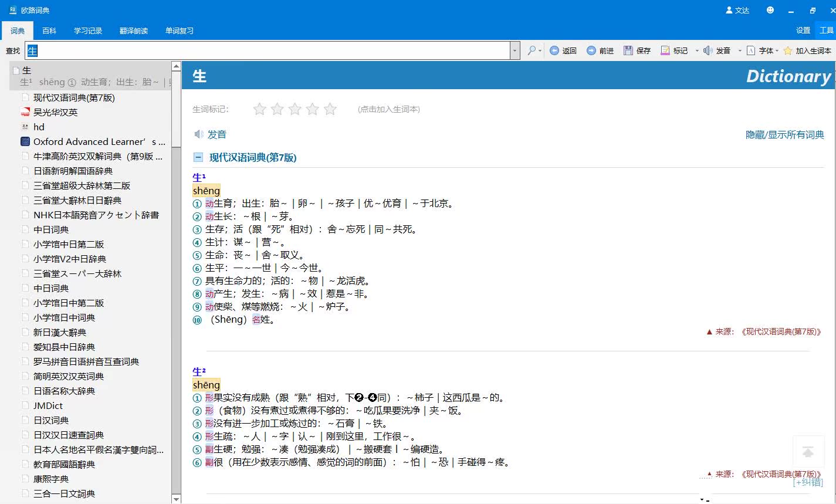836x504 pixels.
Task: Select Oxford Advanced Learner's in the list
Action: [x=99, y=141]
